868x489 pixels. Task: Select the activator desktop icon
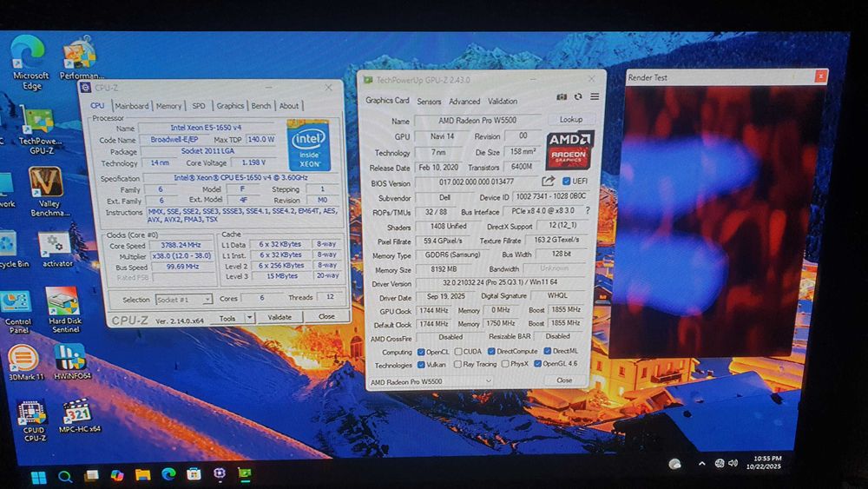56,250
